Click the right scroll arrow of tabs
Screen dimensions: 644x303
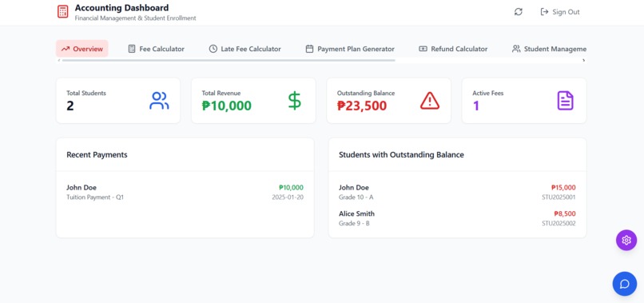(583, 61)
